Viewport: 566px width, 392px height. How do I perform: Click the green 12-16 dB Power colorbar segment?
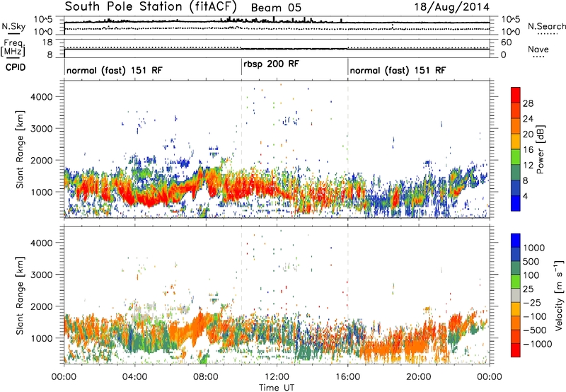click(x=516, y=157)
